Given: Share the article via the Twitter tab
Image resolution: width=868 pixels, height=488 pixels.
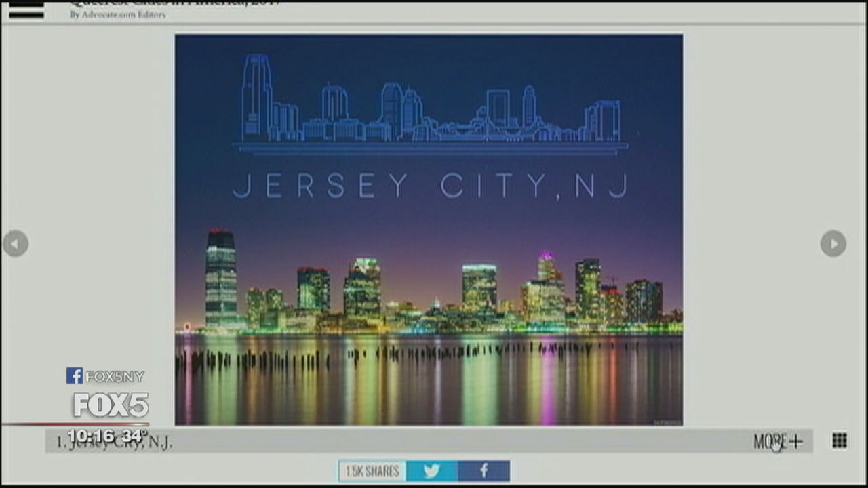Looking at the screenshot, I should 432,471.
